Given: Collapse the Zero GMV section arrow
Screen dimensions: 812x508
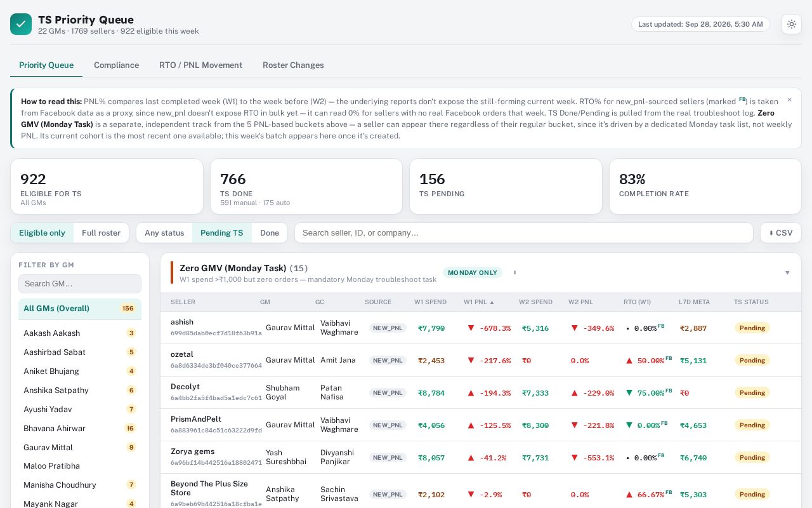Looking at the screenshot, I should pyautogui.click(x=787, y=273).
